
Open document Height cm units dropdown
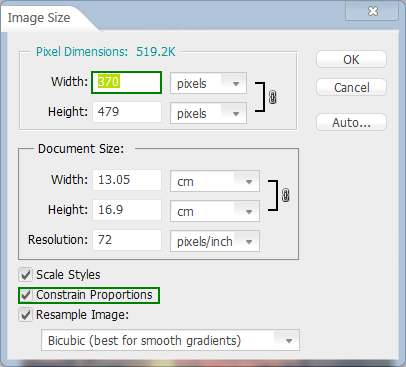(215, 211)
